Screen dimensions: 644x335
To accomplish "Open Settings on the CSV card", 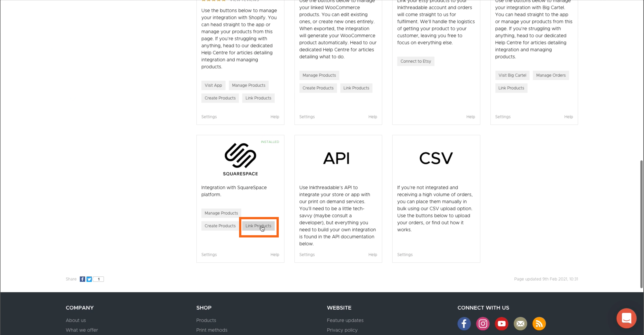I will click(405, 255).
